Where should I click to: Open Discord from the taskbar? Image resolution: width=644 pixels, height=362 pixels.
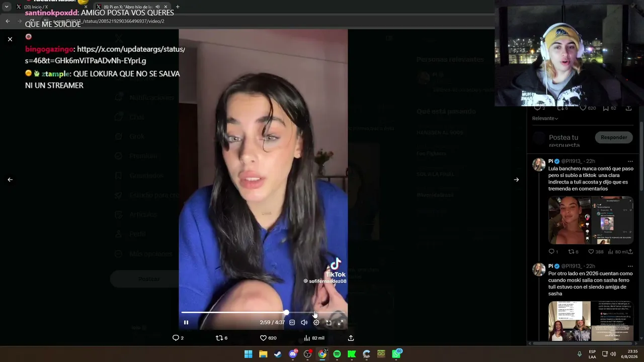point(293,354)
